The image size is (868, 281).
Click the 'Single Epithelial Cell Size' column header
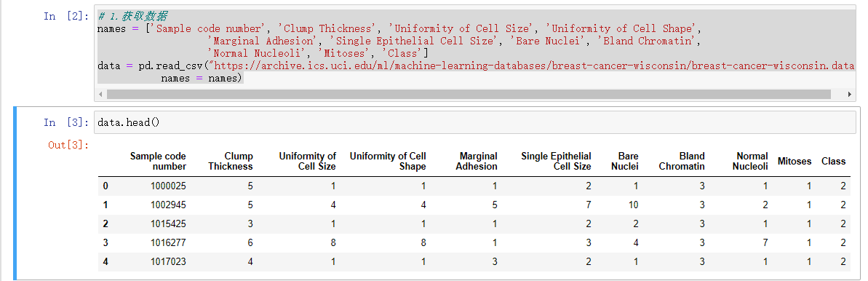(x=556, y=162)
